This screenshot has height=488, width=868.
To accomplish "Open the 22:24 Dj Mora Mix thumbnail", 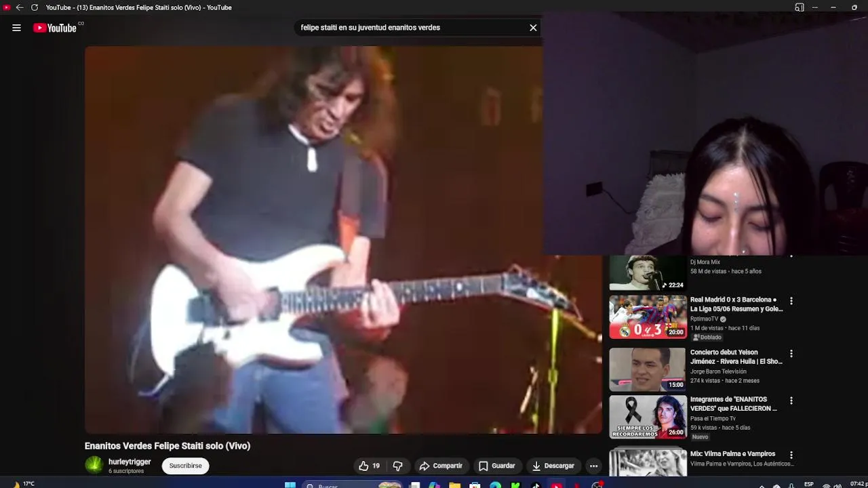I will click(648, 272).
